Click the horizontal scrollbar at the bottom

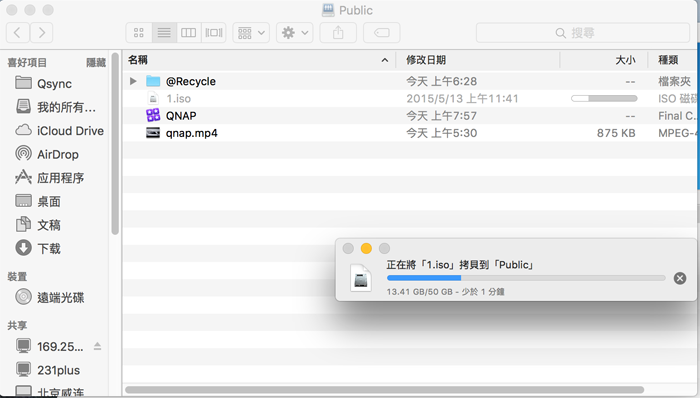[384, 390]
